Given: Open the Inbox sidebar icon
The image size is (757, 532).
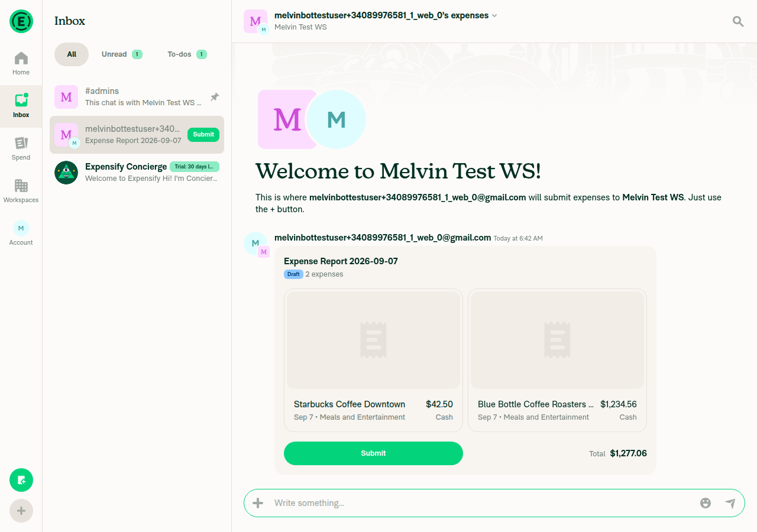Looking at the screenshot, I should (21, 106).
